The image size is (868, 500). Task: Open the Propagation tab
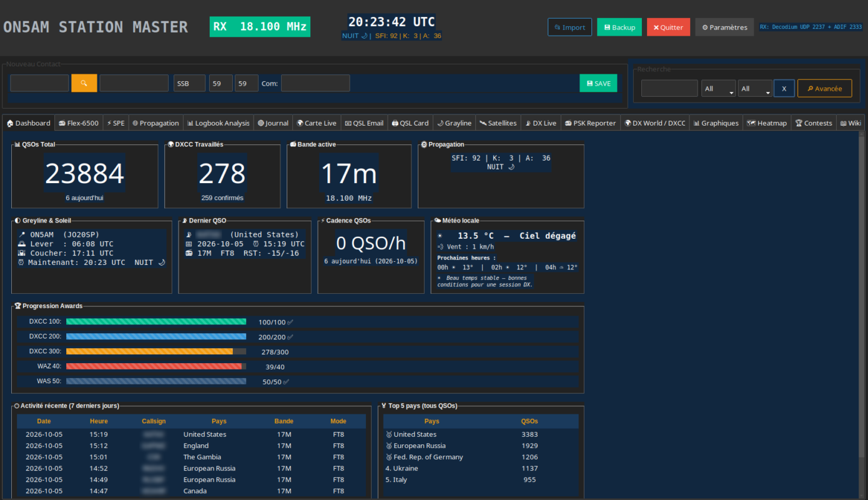(155, 123)
